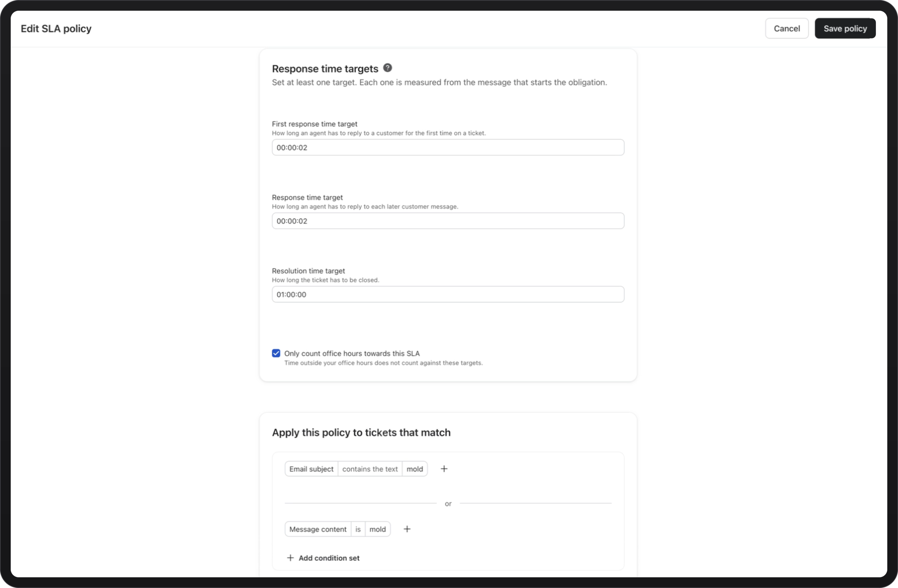Click the help icon beside Response time targets
The width and height of the screenshot is (898, 588).
click(x=387, y=68)
